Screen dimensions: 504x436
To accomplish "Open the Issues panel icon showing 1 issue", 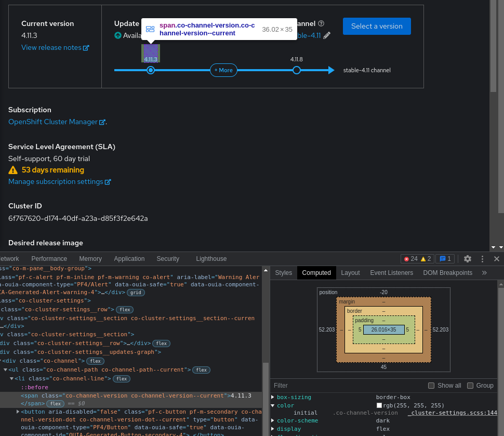I will pos(445,258).
